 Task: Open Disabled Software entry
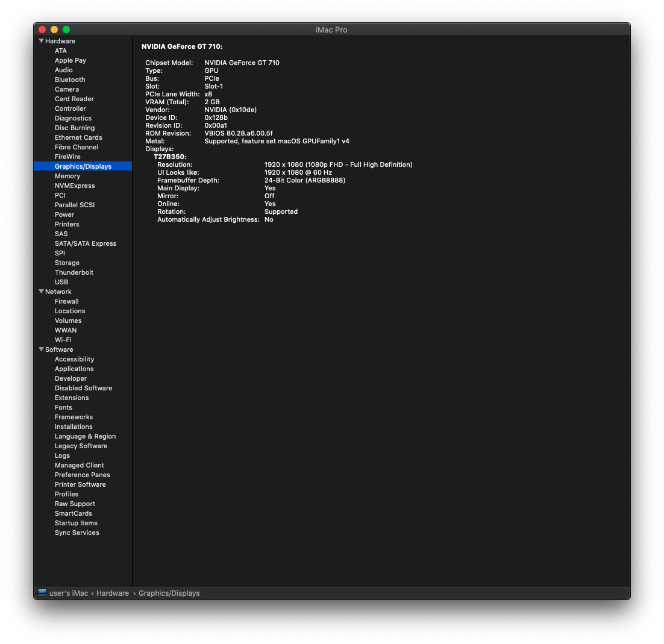(83, 388)
